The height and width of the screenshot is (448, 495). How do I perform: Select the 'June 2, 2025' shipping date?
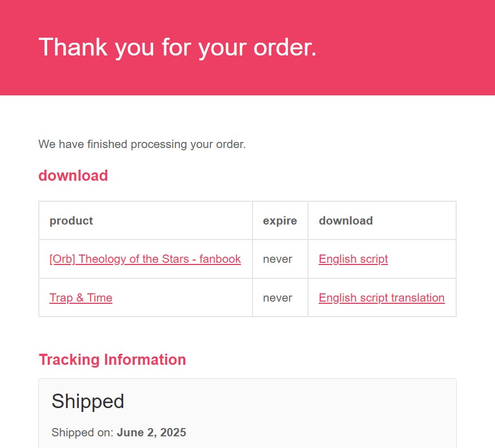coord(151,432)
